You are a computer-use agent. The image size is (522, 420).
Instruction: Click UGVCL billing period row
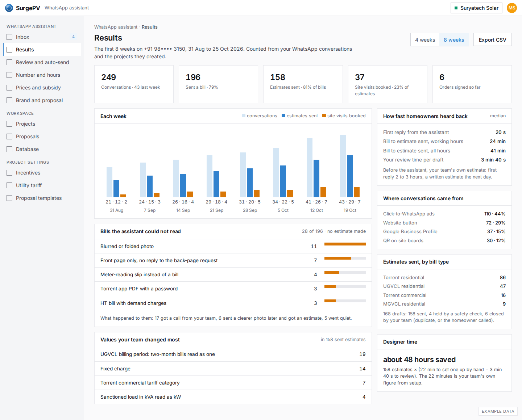[233, 354]
